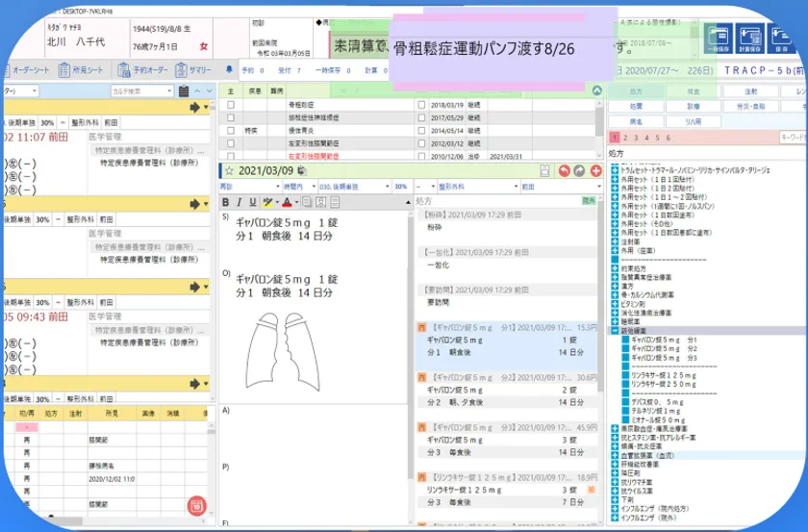The width and height of the screenshot is (808, 532).
Task: Check the main checkbox for 骨粗鬆症
Action: (x=230, y=104)
